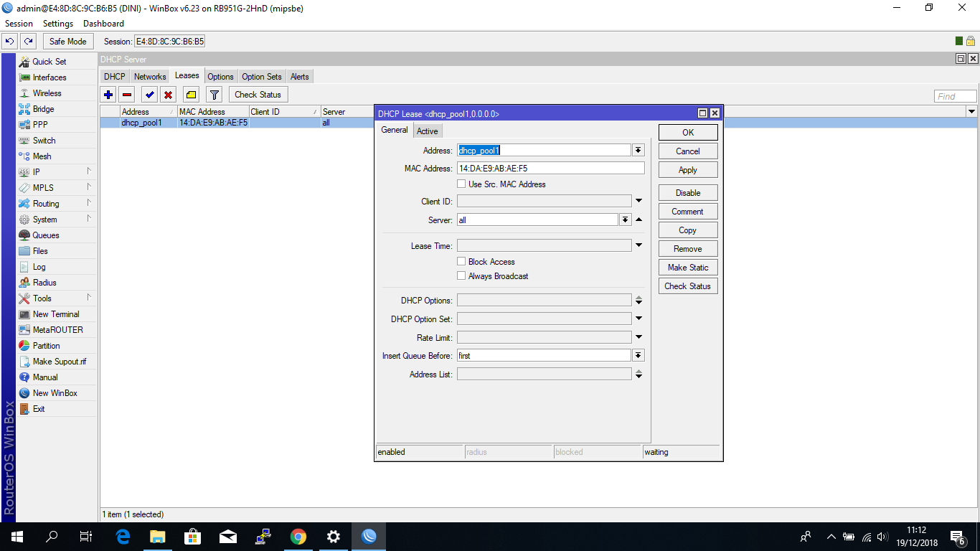Toggle the Safe Mode button
The height and width of the screenshot is (551, 980).
tap(67, 42)
